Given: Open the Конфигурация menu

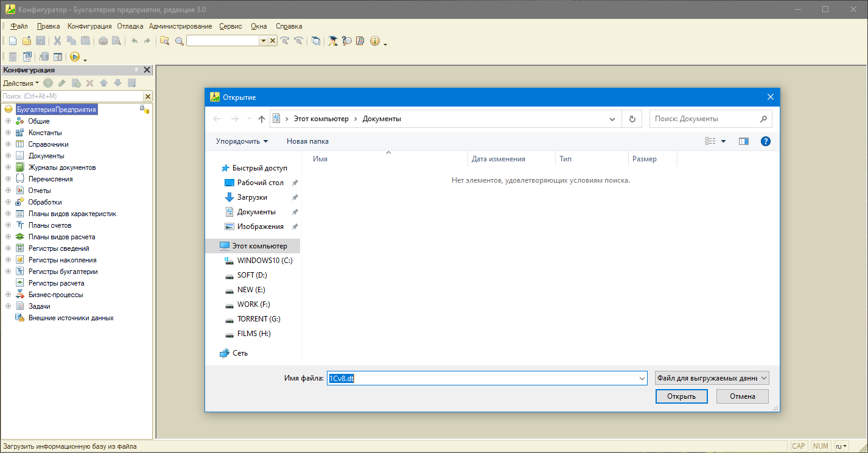Looking at the screenshot, I should 89,26.
